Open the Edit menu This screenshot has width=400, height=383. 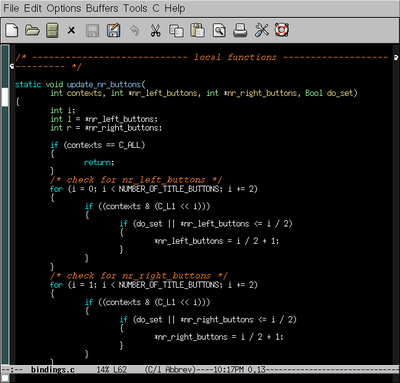pos(33,8)
